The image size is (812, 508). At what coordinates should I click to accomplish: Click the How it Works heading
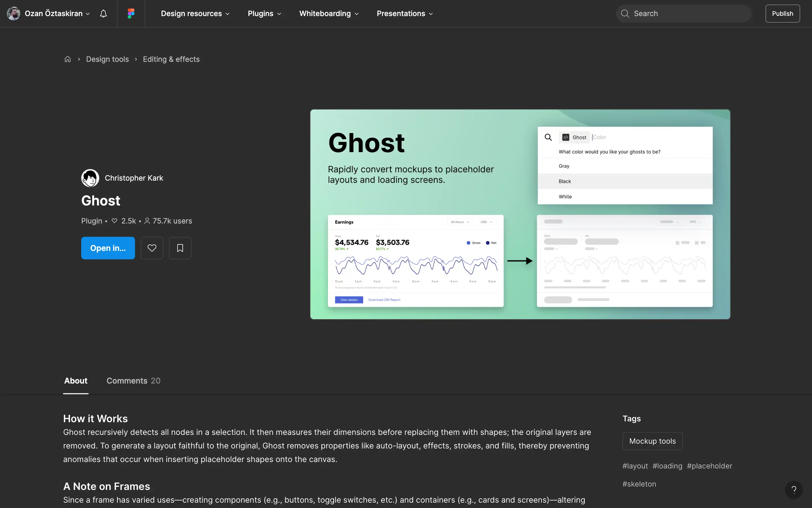[95, 419]
